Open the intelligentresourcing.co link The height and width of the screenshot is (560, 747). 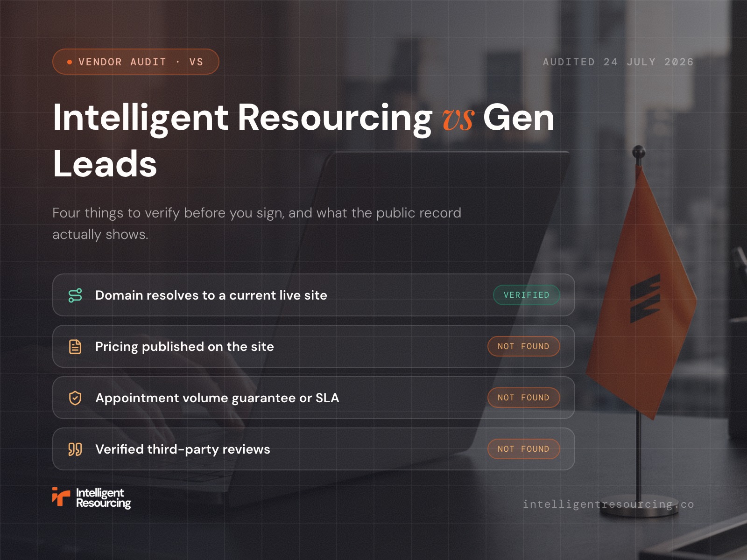click(x=608, y=504)
